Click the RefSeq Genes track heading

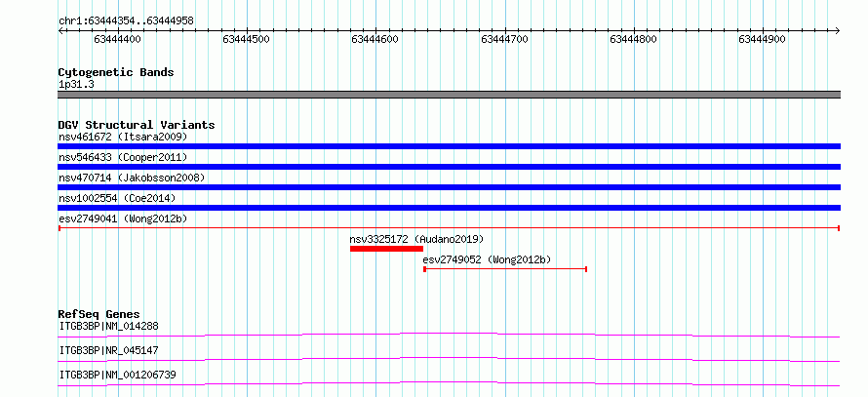99,314
